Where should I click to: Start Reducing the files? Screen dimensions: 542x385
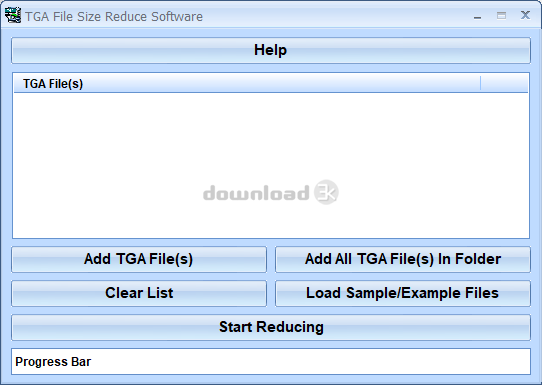(271, 327)
